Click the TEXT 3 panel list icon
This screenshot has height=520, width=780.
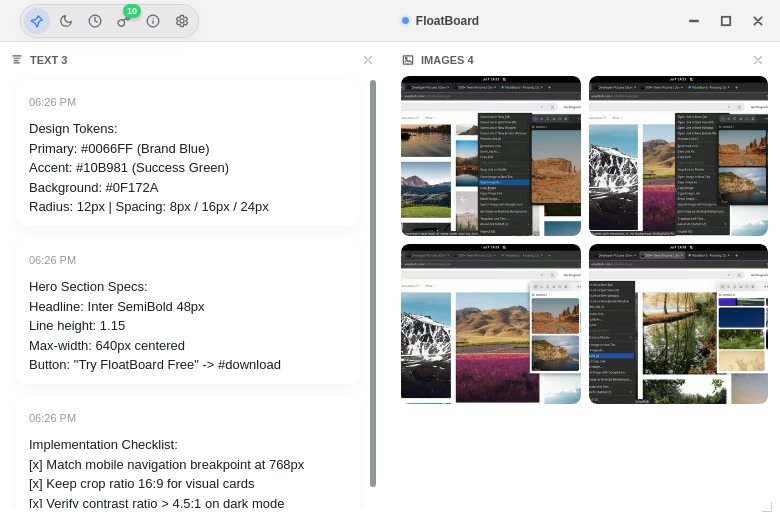coord(17,60)
